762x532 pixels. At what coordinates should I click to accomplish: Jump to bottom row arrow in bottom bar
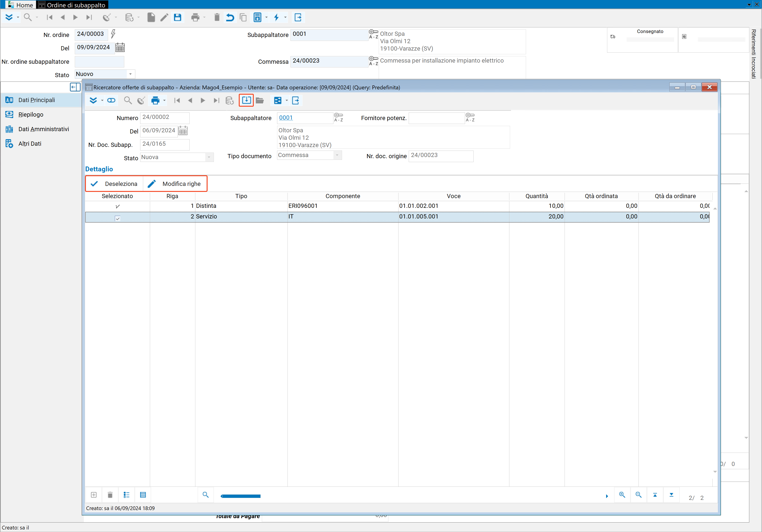point(671,495)
